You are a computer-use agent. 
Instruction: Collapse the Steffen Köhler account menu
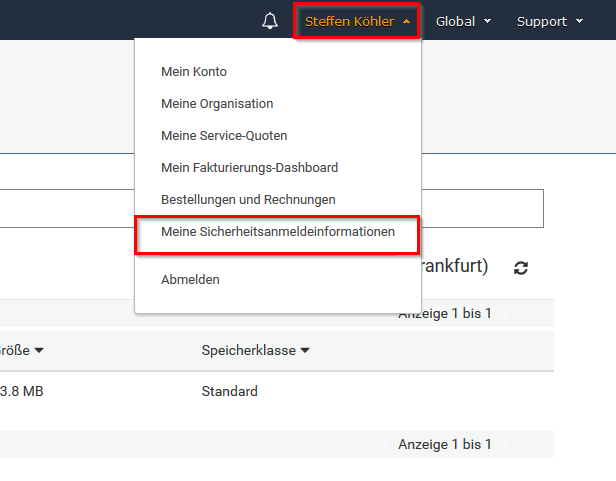(x=357, y=21)
